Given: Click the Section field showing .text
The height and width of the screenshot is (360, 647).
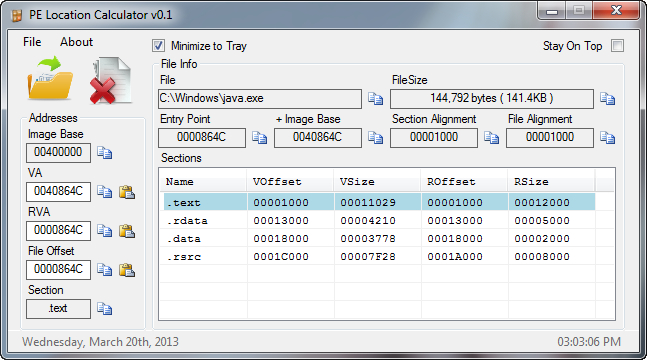Looking at the screenshot, I should pos(58,309).
